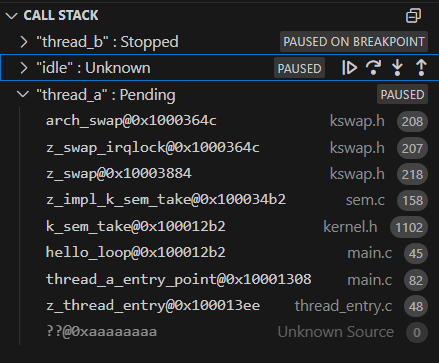
Task: Select the ??@0xaaaaaaaa unknown frame
Action: coord(219,332)
